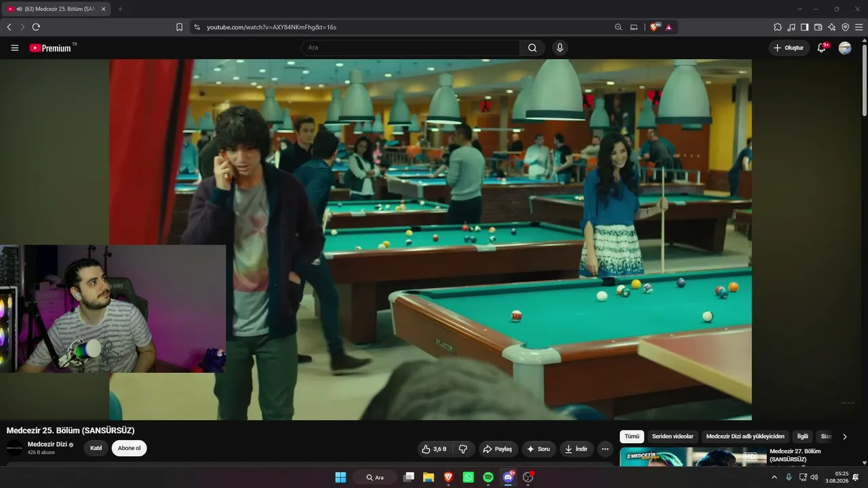Open the Medcezir Dizi channel name link
This screenshot has width=868, height=488.
tap(47, 445)
